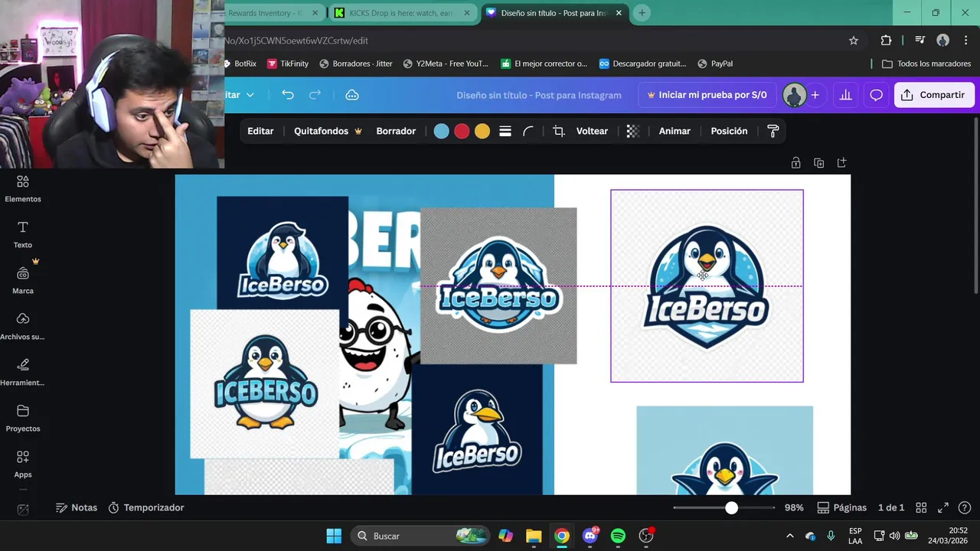Screen dimensions: 980x551
Task: Open the help question mark icon
Action: (965, 507)
